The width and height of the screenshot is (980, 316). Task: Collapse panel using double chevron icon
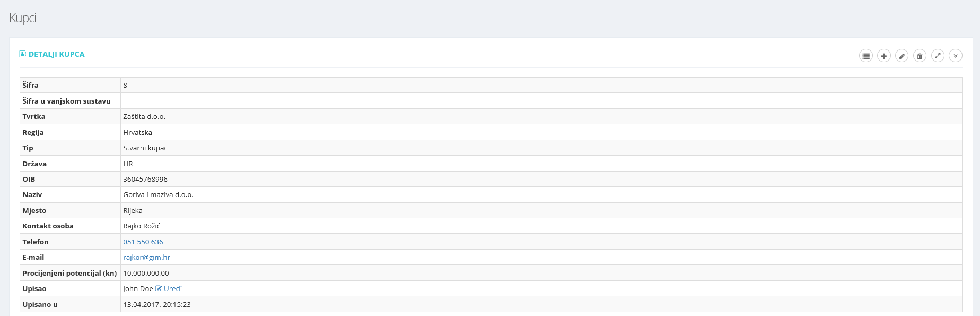956,56
